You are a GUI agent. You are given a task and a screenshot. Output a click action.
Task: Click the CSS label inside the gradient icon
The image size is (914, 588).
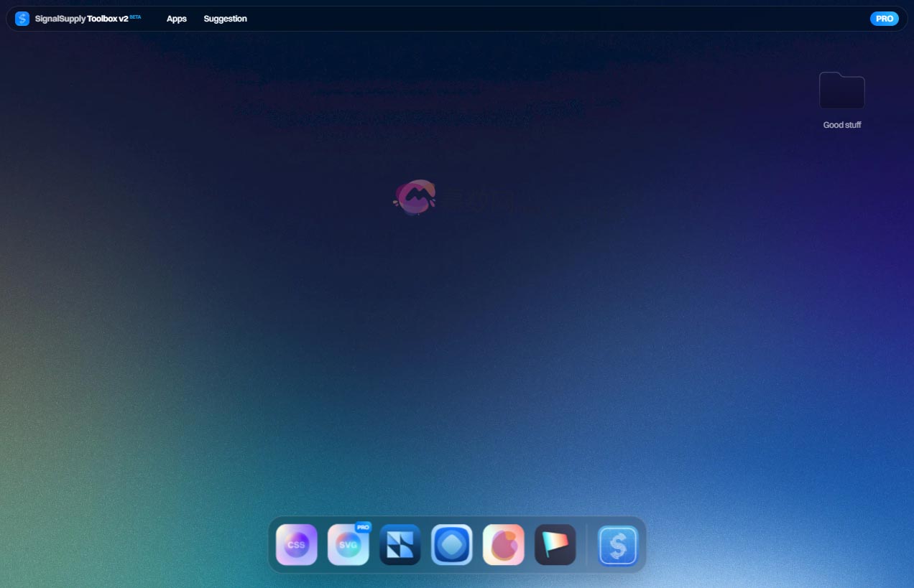296,544
